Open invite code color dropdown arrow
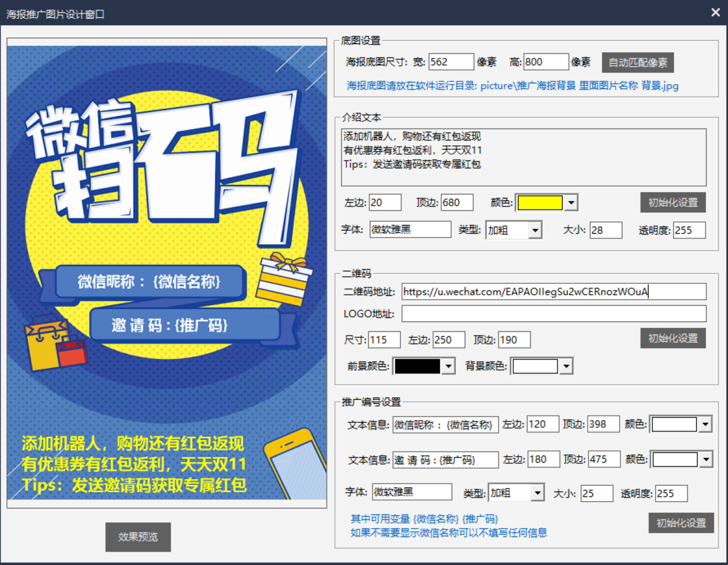 [x=706, y=460]
